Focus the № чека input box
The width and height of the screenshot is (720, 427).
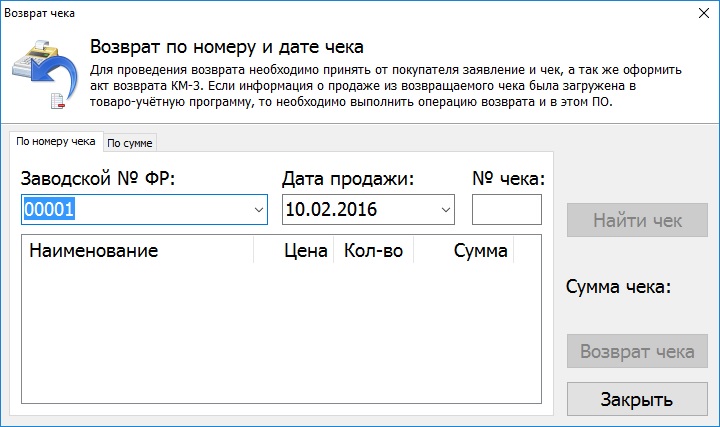(x=506, y=210)
